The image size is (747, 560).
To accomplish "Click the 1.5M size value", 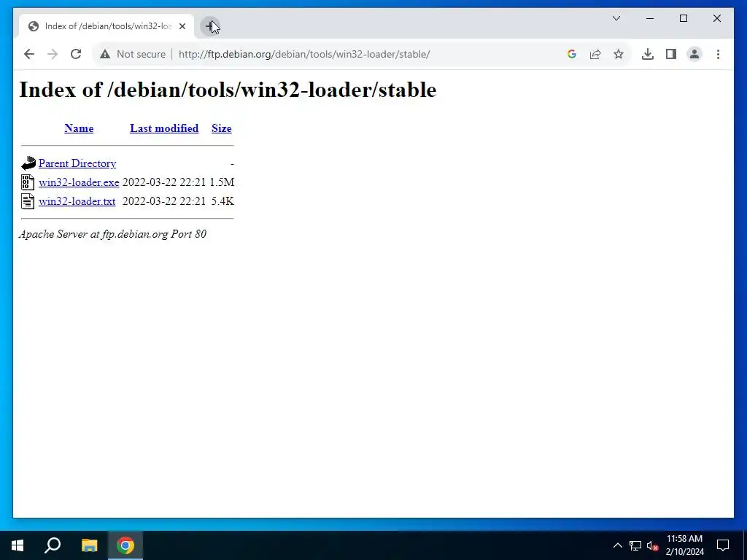I will pyautogui.click(x=222, y=182).
